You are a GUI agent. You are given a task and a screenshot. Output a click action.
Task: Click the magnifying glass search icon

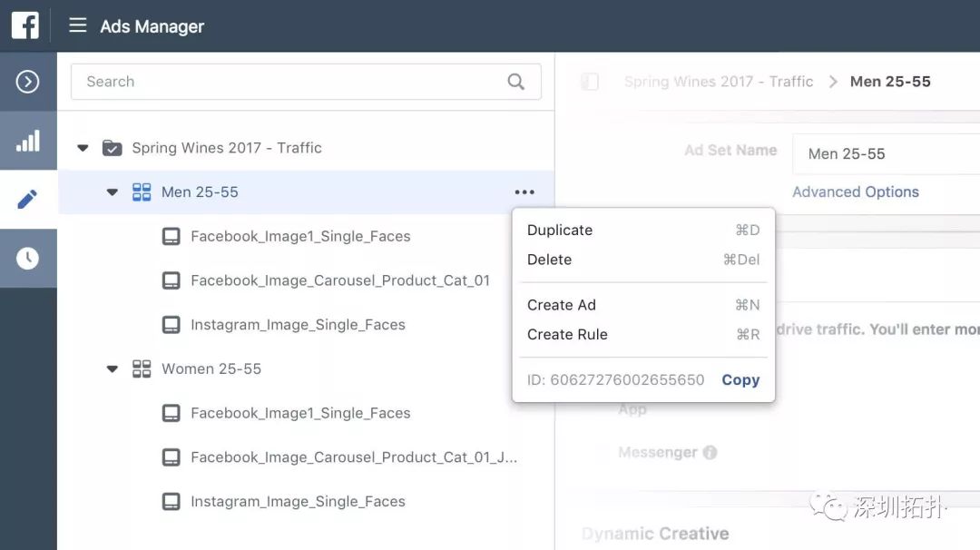click(x=516, y=82)
